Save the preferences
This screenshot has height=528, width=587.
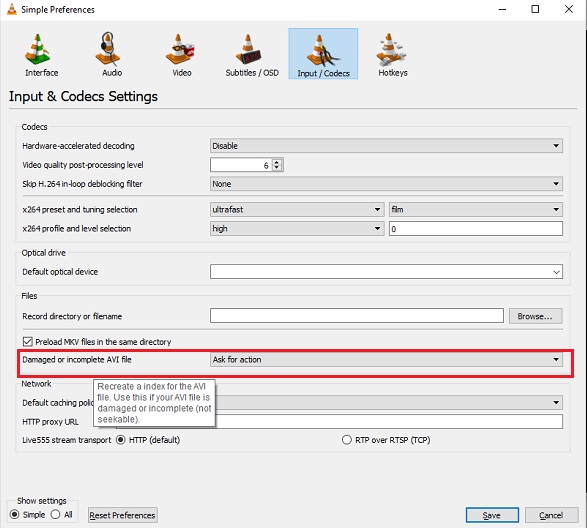pos(492,515)
